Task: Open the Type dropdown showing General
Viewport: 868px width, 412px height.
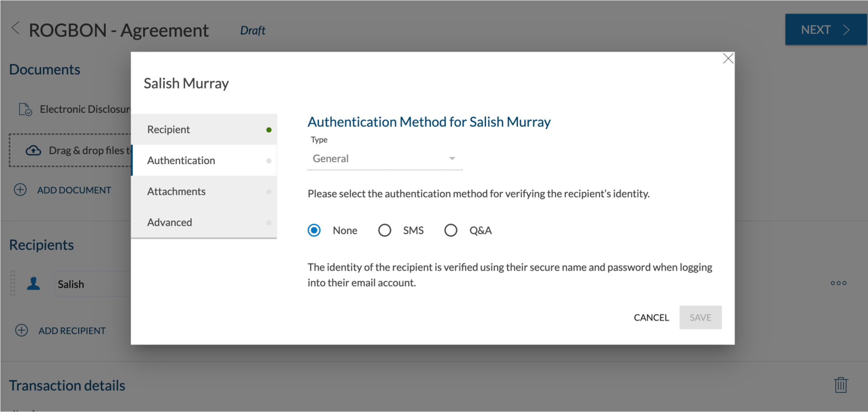Action: pyautogui.click(x=379, y=159)
